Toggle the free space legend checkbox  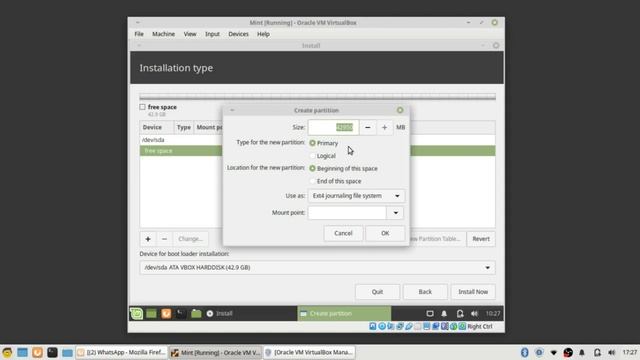[142, 107]
